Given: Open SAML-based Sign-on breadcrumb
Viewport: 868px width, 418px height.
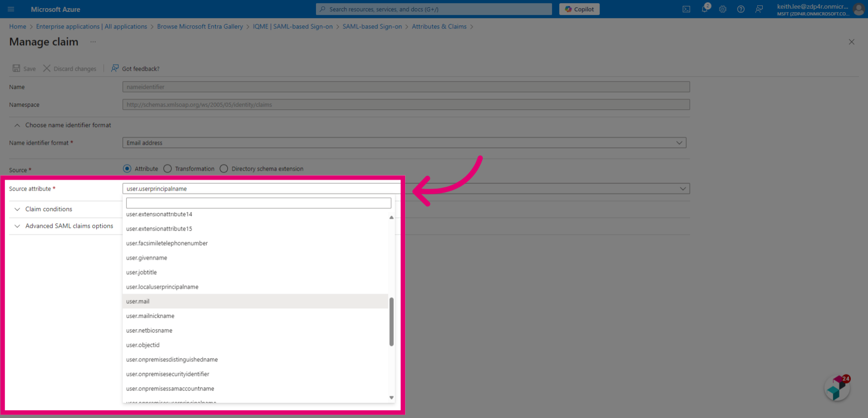Looking at the screenshot, I should [372, 27].
